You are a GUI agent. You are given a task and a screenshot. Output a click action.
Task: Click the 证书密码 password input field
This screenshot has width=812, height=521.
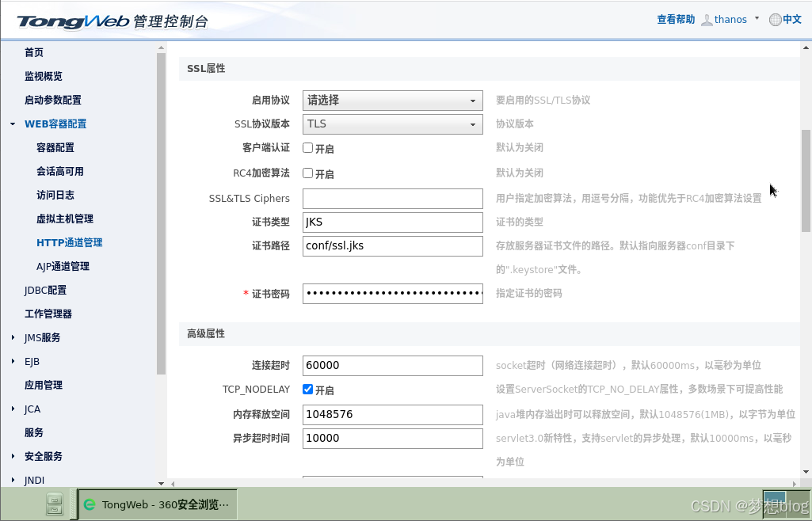tap(392, 294)
